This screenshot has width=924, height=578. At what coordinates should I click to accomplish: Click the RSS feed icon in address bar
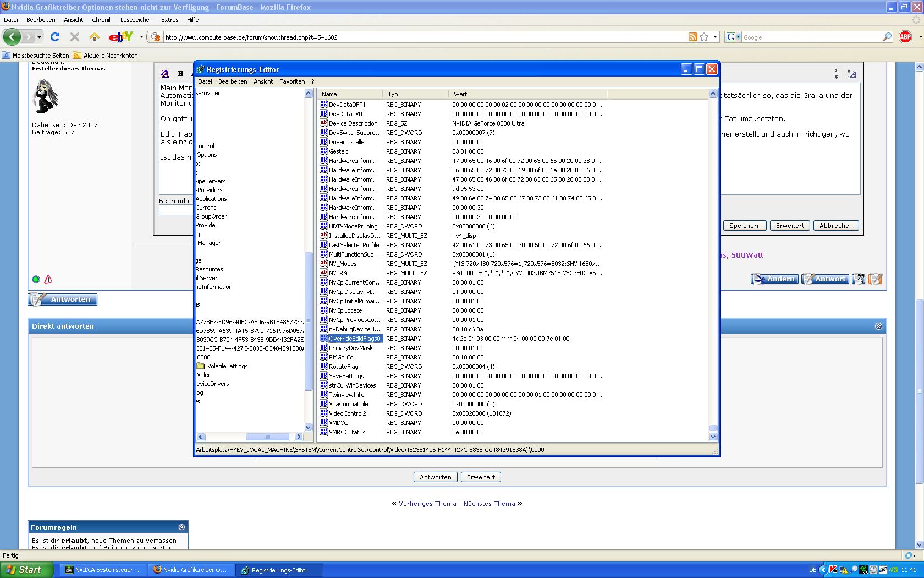(x=693, y=37)
